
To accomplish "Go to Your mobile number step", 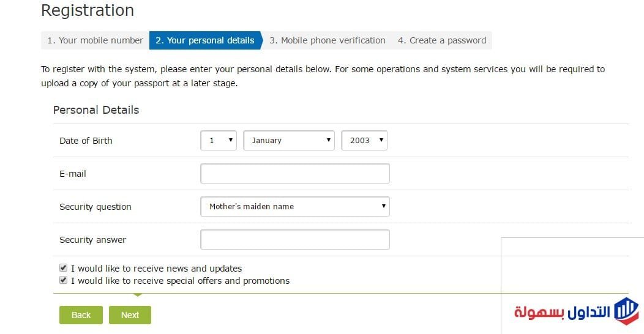I will (95, 40).
